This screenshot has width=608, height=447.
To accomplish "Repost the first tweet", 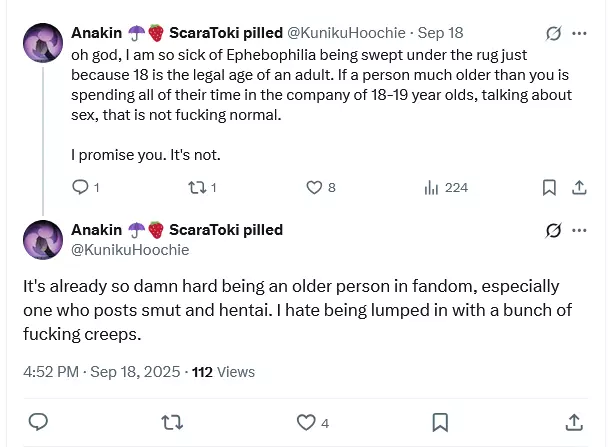I will [196, 187].
